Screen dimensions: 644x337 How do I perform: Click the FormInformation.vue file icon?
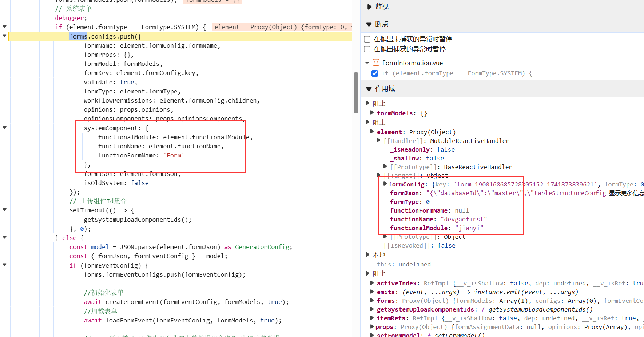376,63
